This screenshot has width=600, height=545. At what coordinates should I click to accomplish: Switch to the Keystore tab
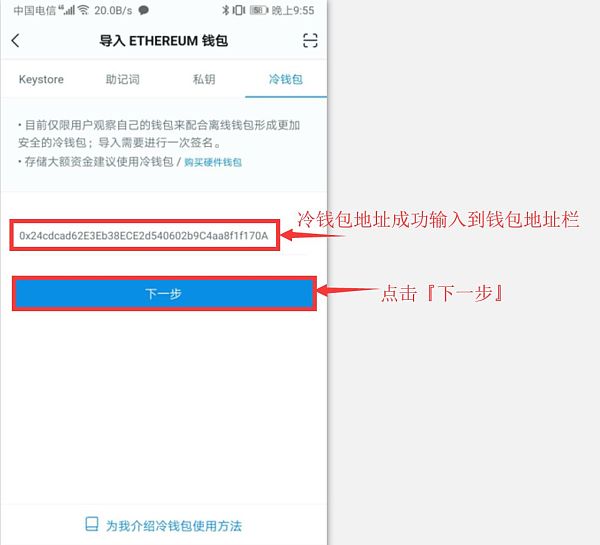tap(41, 79)
